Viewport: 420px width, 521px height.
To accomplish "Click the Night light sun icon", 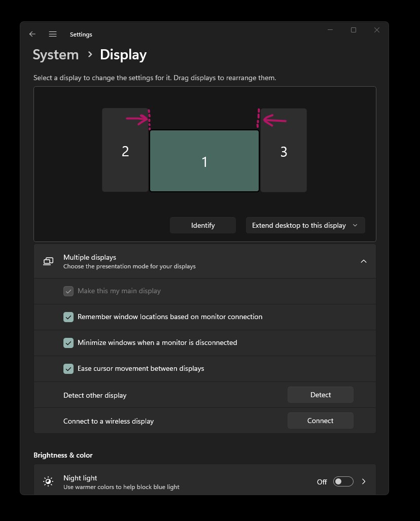I will pos(48,481).
